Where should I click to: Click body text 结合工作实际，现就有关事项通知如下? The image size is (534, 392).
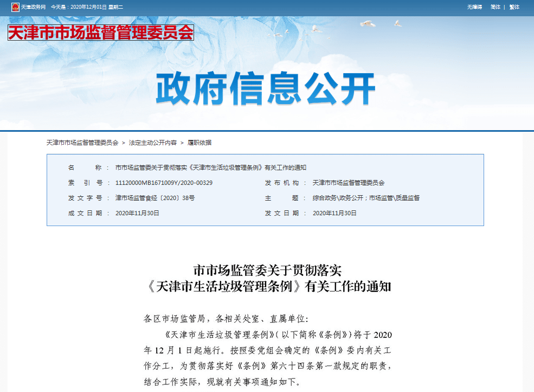click(222, 382)
